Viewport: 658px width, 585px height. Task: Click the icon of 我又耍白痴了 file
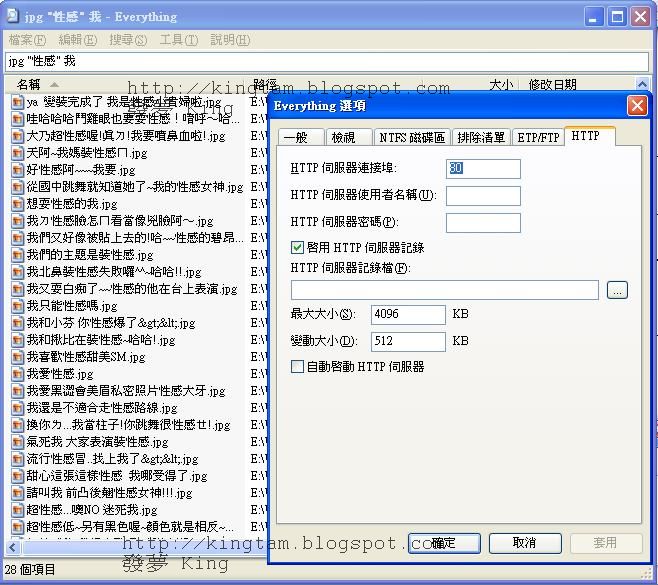coord(17,289)
